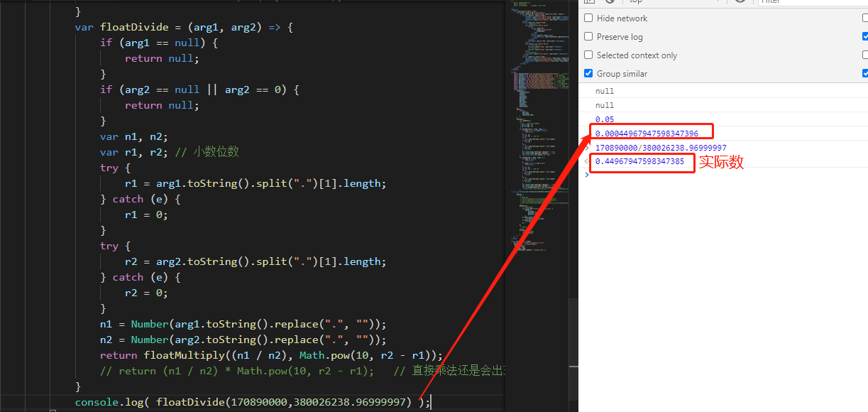The image size is (868, 412).
Task: Click the var floatDivide declaration line
Action: (x=184, y=27)
